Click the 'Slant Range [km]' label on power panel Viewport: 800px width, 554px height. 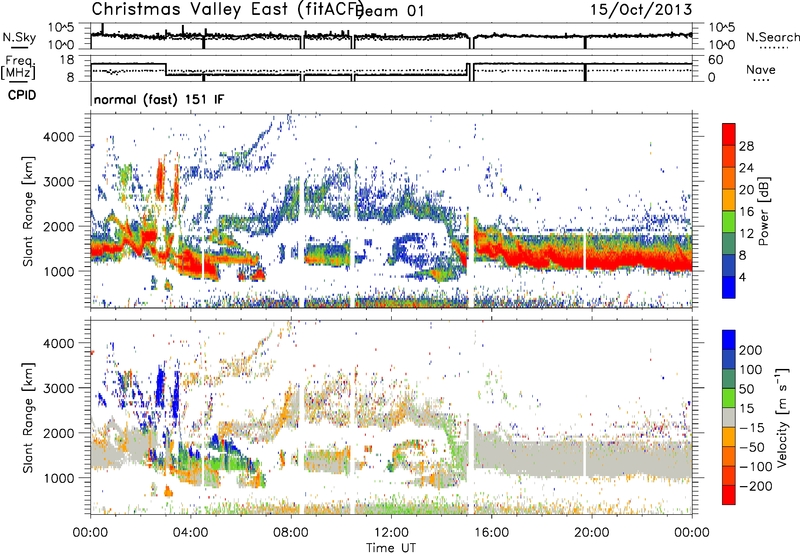point(29,211)
